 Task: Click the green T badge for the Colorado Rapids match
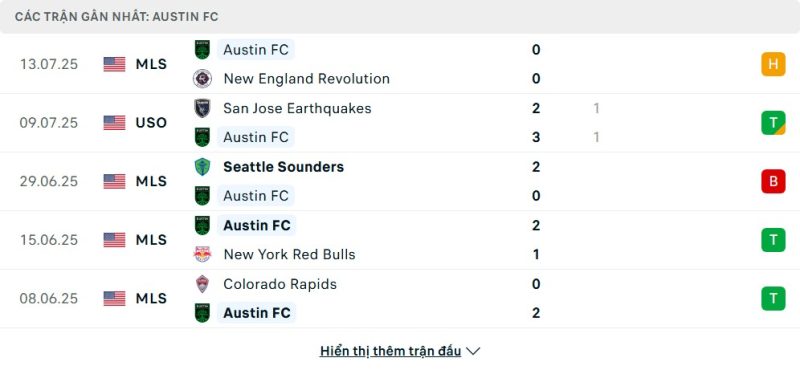click(773, 298)
